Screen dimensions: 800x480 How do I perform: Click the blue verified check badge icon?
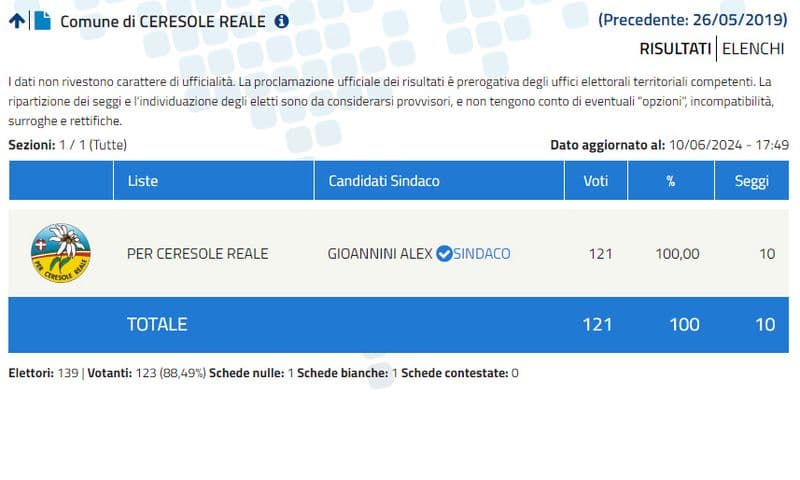point(444,254)
